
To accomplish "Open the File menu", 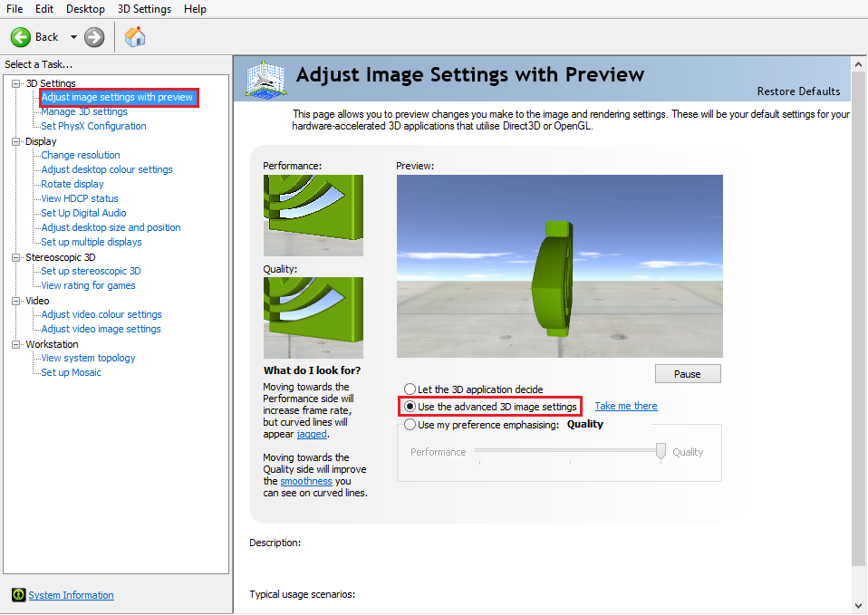I will [14, 9].
